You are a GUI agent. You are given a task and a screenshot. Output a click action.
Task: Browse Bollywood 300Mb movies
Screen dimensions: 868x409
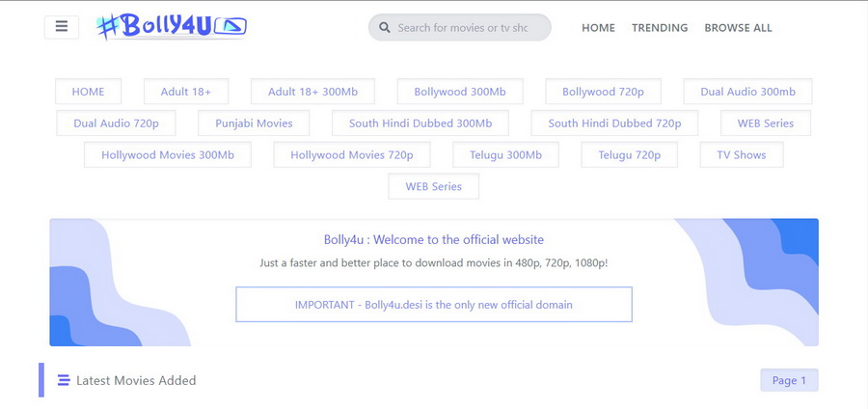pyautogui.click(x=460, y=92)
